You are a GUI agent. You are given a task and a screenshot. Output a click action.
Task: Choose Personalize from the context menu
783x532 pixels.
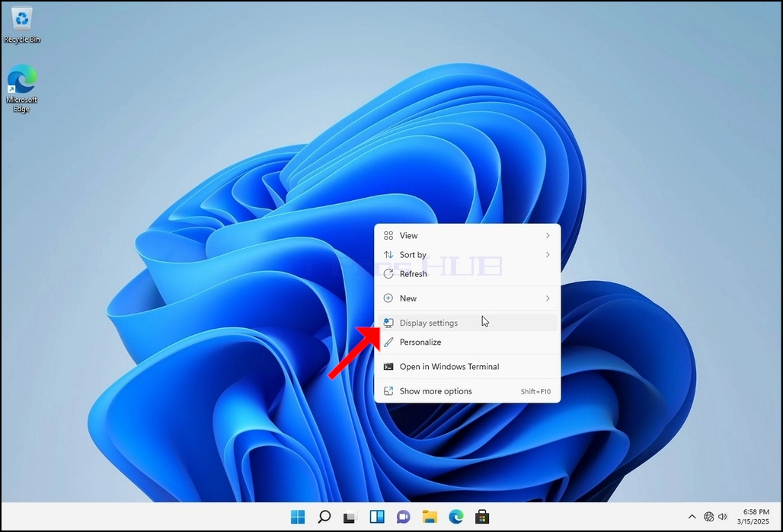pyautogui.click(x=468, y=342)
